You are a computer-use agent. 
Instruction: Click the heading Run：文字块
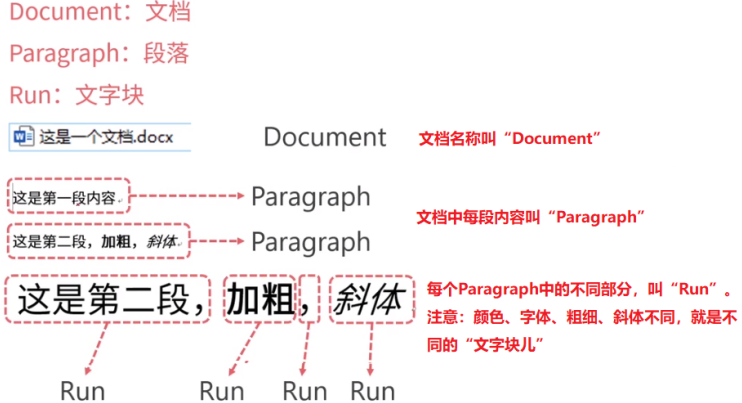pos(77,95)
